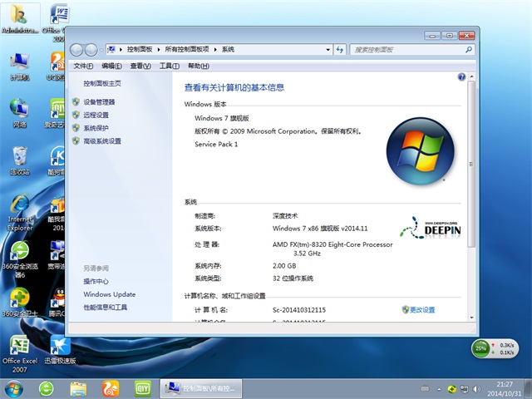Select 360安全卫士 desktop icon
532x399 pixels.
tap(20, 303)
